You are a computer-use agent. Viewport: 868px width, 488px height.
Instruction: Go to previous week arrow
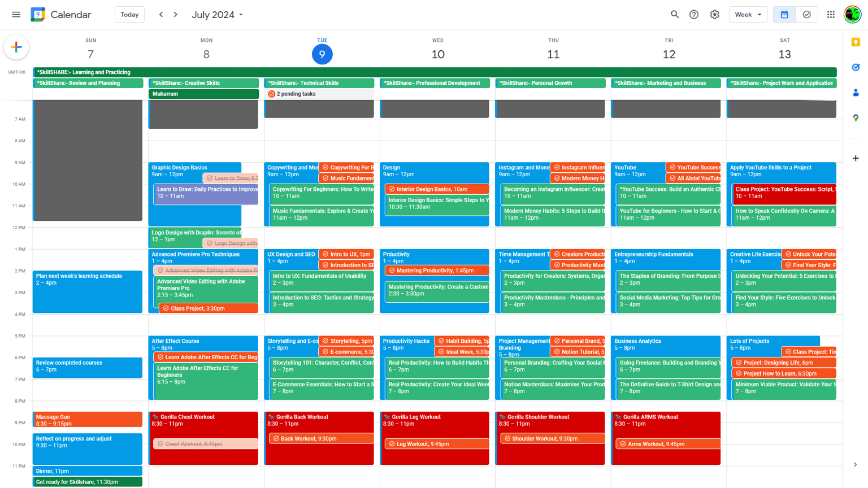pos(161,15)
